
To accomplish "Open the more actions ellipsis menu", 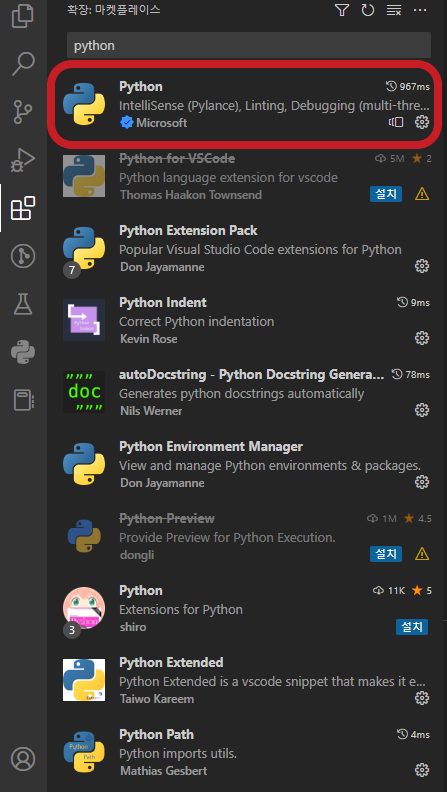I will pos(420,10).
